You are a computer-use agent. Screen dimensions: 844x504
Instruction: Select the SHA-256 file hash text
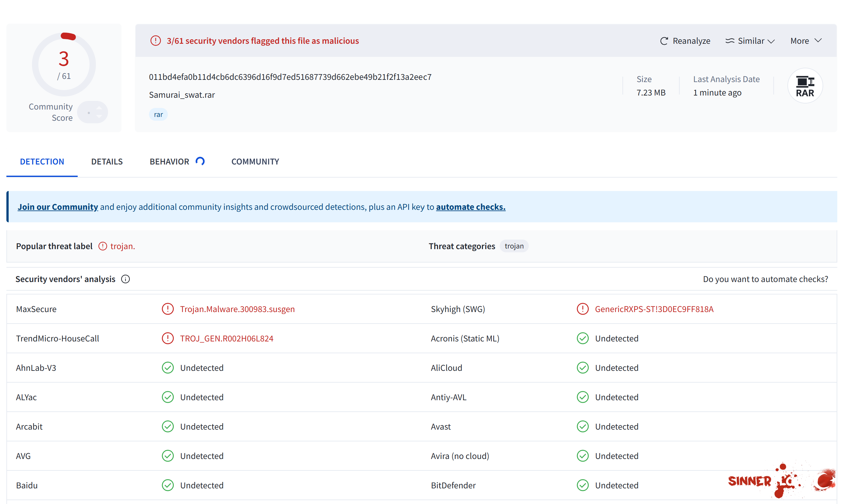point(290,77)
